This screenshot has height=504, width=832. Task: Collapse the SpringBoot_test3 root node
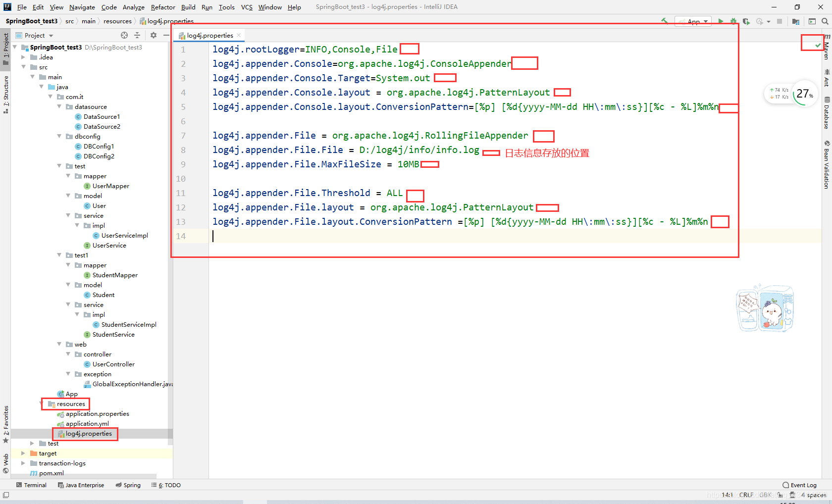click(15, 47)
